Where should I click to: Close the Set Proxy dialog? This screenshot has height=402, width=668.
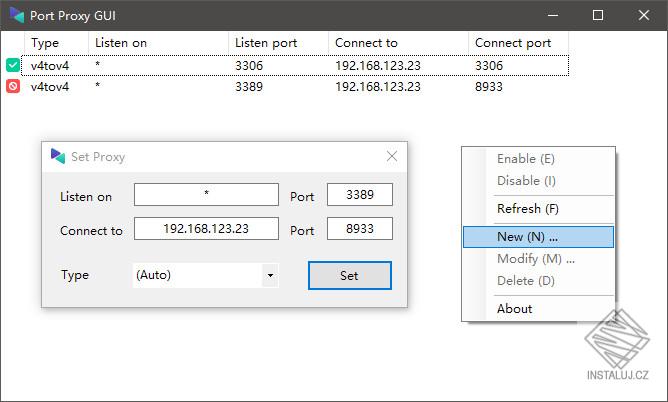point(392,156)
